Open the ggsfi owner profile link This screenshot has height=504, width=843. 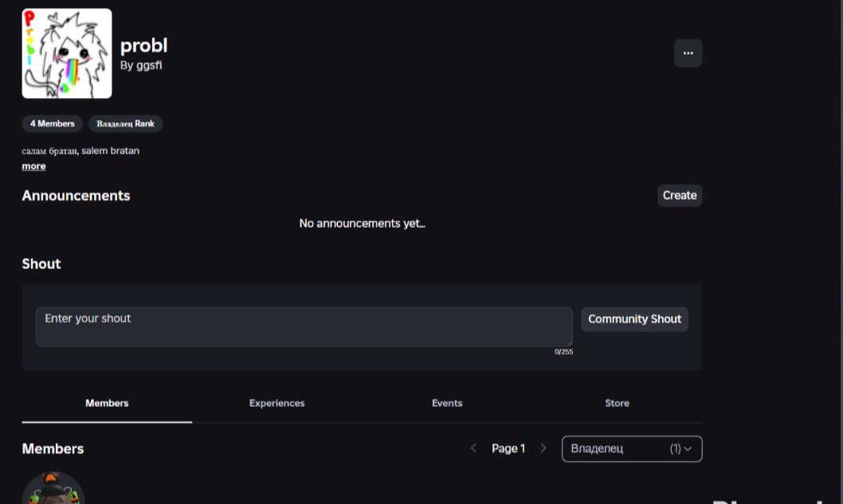coord(149,65)
